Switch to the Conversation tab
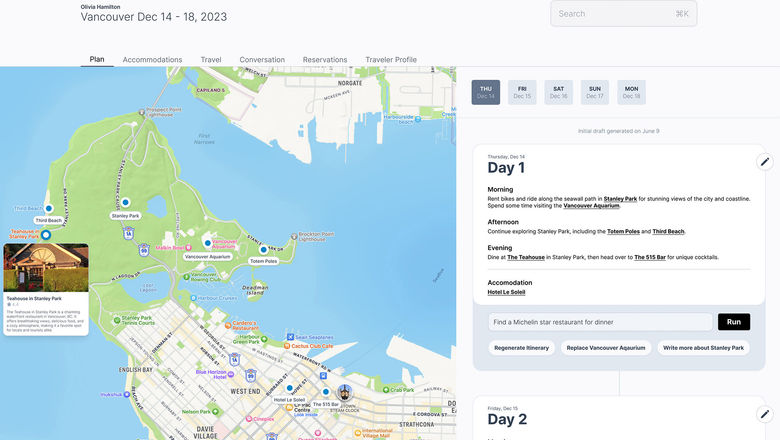 coord(262,60)
